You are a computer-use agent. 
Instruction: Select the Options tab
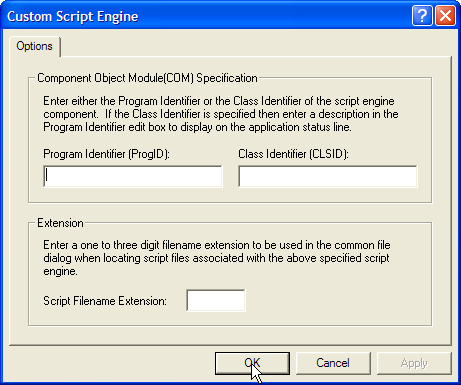pyautogui.click(x=35, y=46)
